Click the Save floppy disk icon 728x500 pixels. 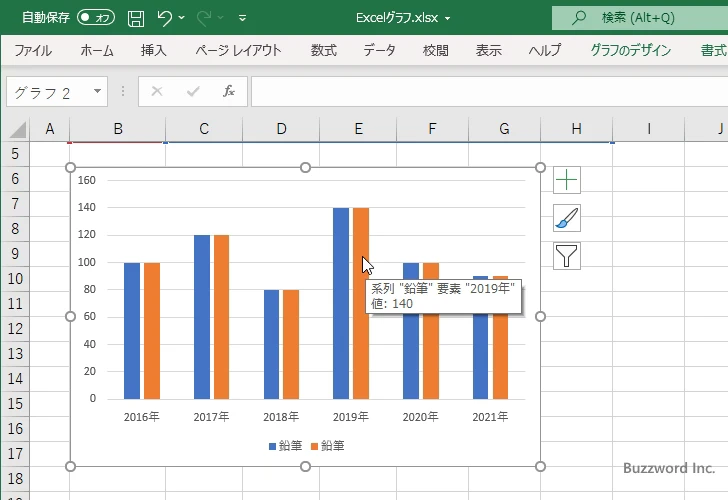coord(136,18)
